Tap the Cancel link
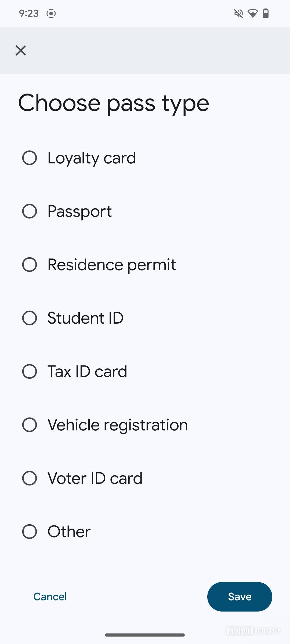Screen dimensions: 290x644 tap(50, 597)
